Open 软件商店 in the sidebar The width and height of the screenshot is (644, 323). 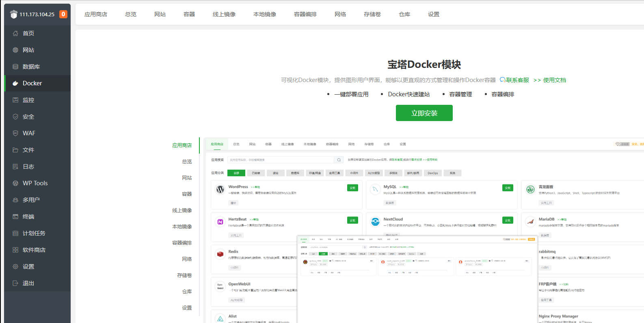pos(34,250)
